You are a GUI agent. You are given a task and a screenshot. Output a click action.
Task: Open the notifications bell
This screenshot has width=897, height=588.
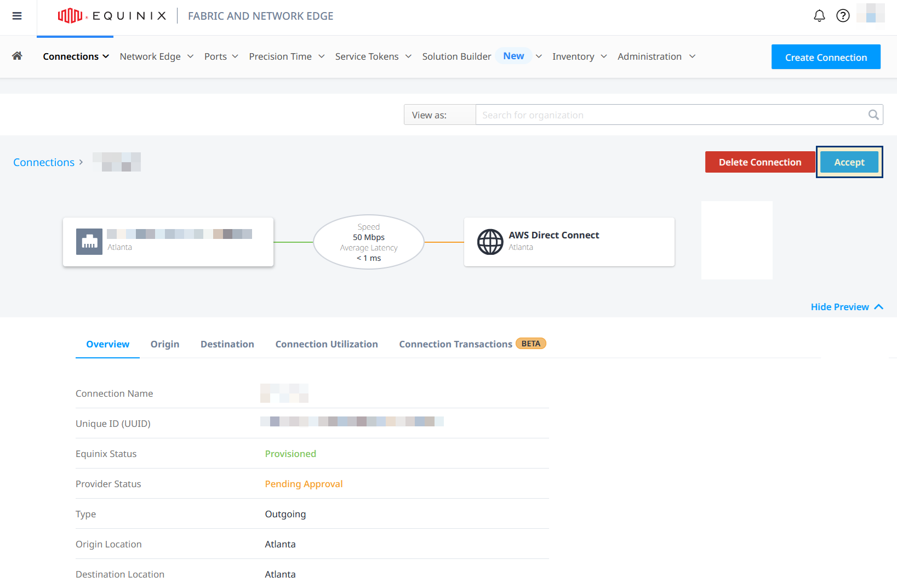pos(819,16)
